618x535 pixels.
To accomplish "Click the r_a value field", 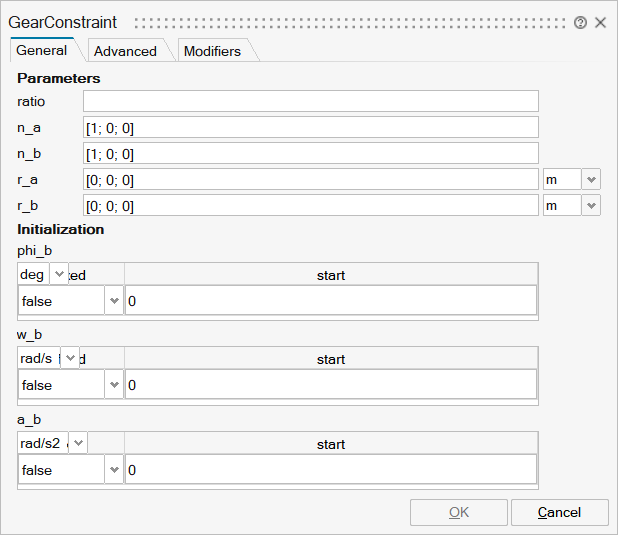I will pos(310,179).
